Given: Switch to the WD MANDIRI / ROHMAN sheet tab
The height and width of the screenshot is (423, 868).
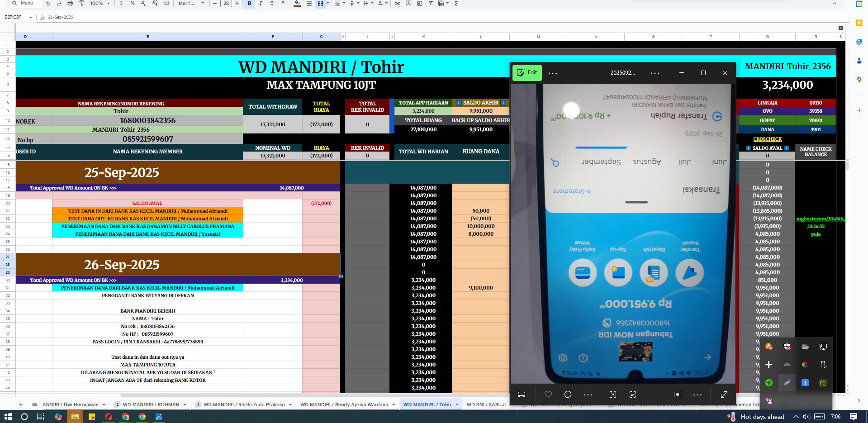Looking at the screenshot, I should click(151, 404).
